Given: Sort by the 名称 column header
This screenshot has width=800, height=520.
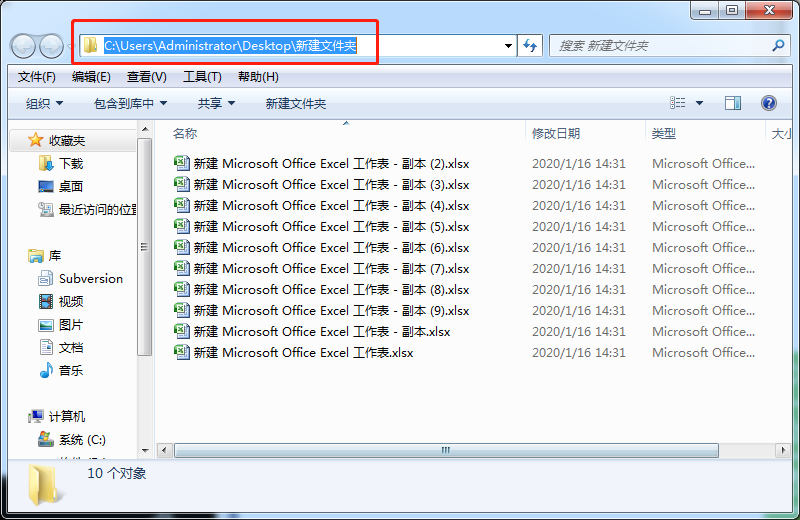Looking at the screenshot, I should coord(185,134).
